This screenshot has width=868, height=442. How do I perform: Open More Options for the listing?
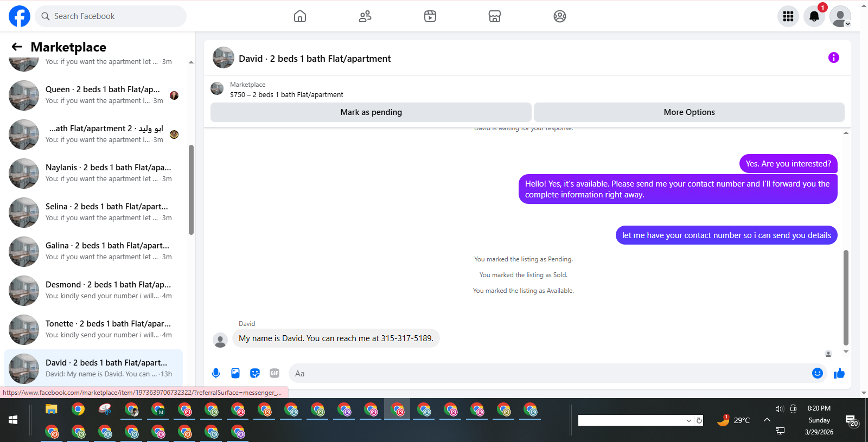tap(689, 112)
